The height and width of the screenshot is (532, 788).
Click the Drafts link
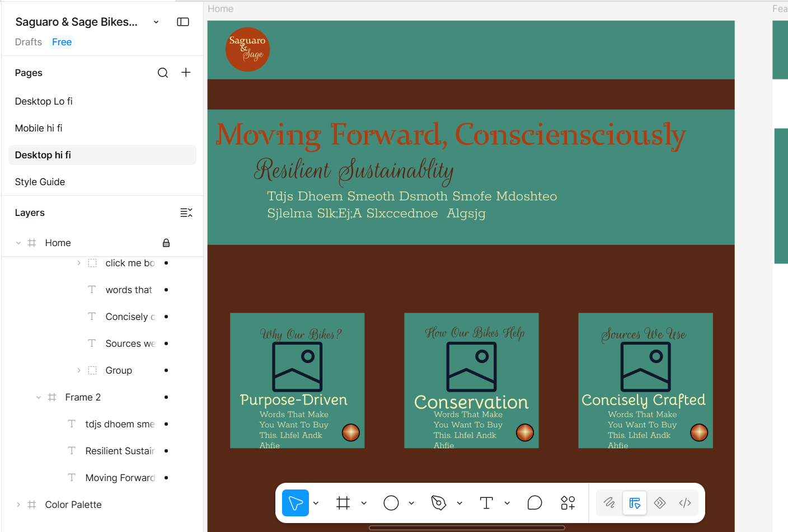click(x=29, y=42)
